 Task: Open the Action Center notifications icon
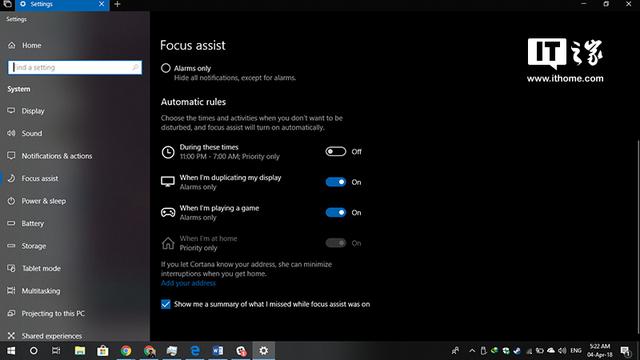625,351
